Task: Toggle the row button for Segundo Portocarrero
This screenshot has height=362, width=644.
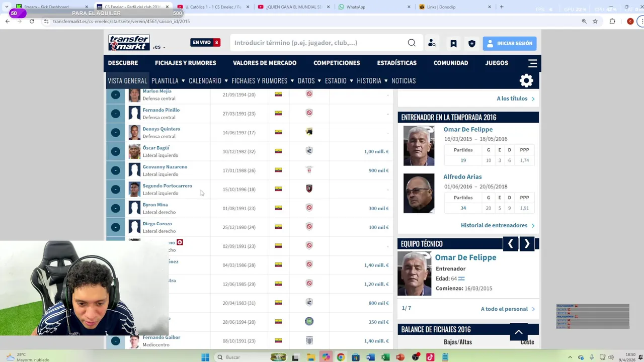Action: (115, 189)
